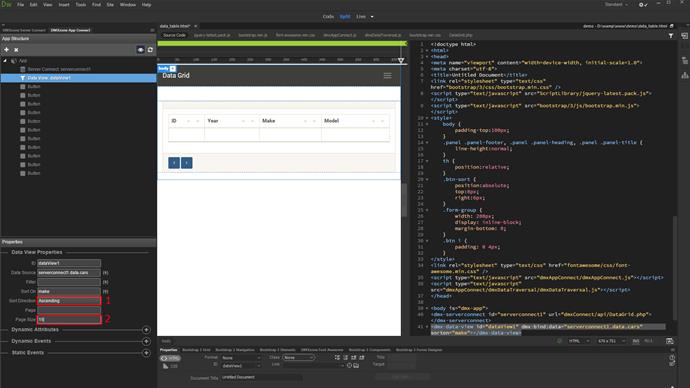
Task: Click the Document Title field
Action: (261, 377)
